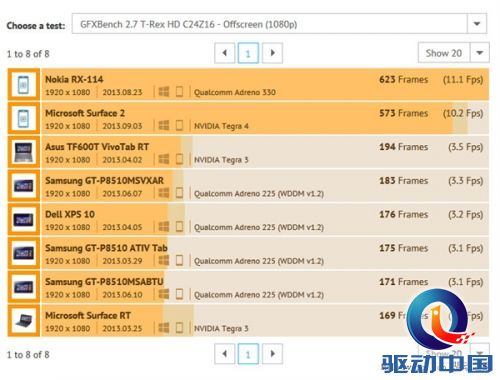Open the Dell XPS 10 device name
The height and width of the screenshot is (380, 500).
coord(70,214)
